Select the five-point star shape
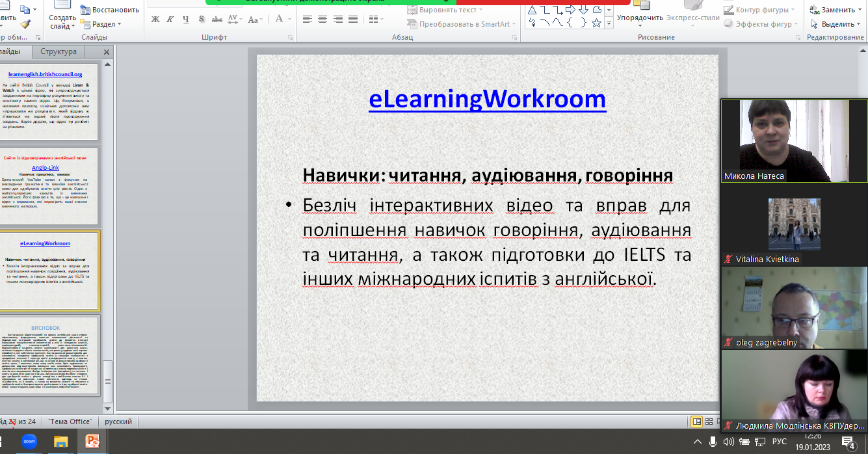The image size is (868, 454). (x=596, y=23)
